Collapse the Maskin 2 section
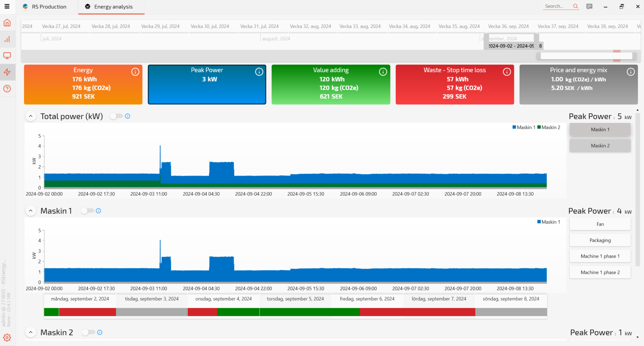 click(31, 333)
